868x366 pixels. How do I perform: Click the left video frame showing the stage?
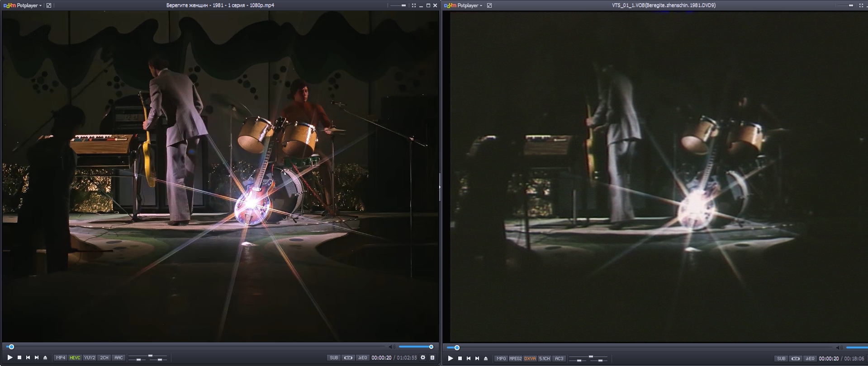pyautogui.click(x=220, y=176)
